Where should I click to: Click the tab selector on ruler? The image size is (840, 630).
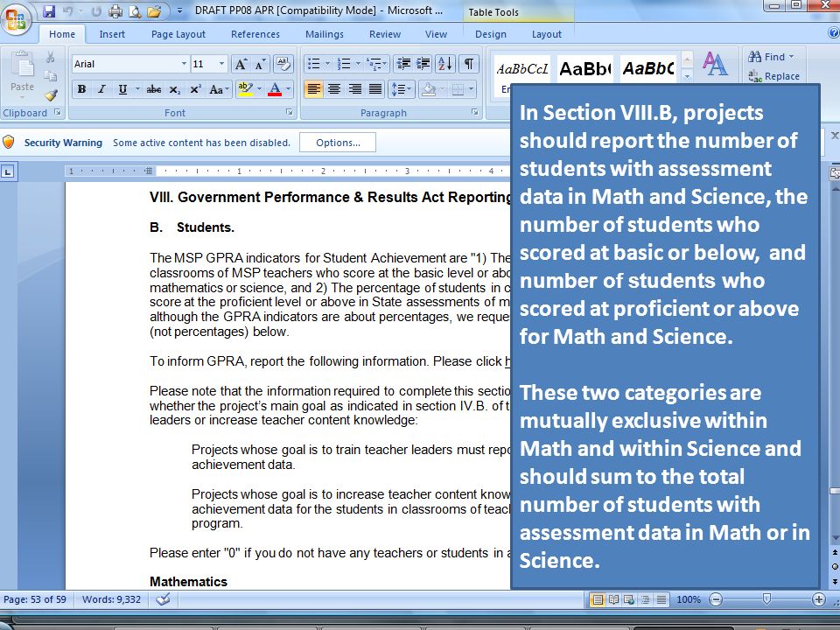8,172
